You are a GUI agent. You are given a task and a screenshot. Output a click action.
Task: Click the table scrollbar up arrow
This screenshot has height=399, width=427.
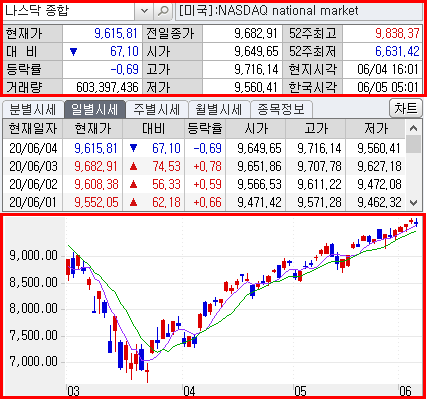(x=413, y=128)
